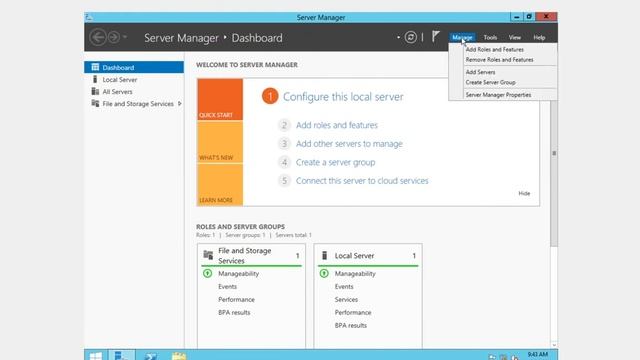Open the Help menu
640x360 pixels.
[x=539, y=37]
